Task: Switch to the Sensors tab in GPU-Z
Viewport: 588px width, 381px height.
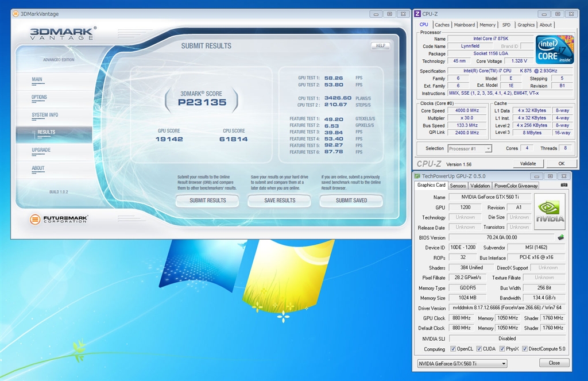Action: point(458,186)
